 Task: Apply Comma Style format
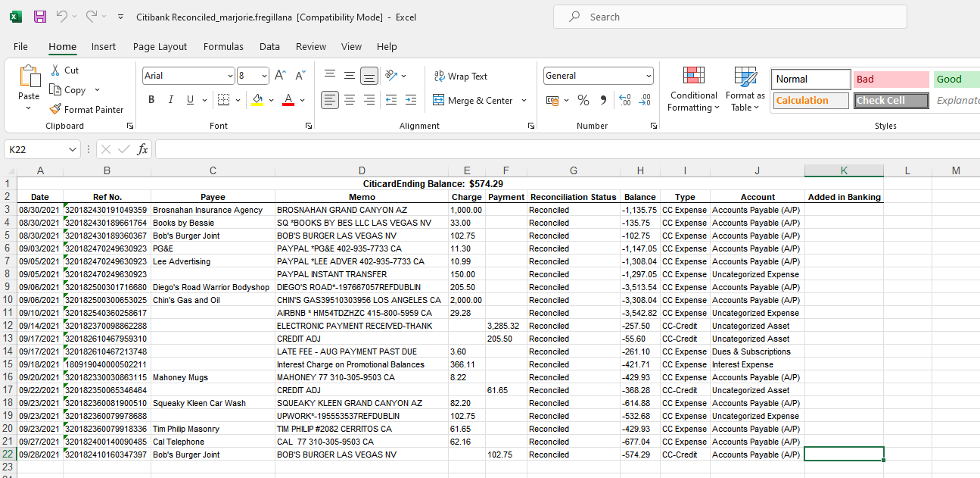[603, 100]
